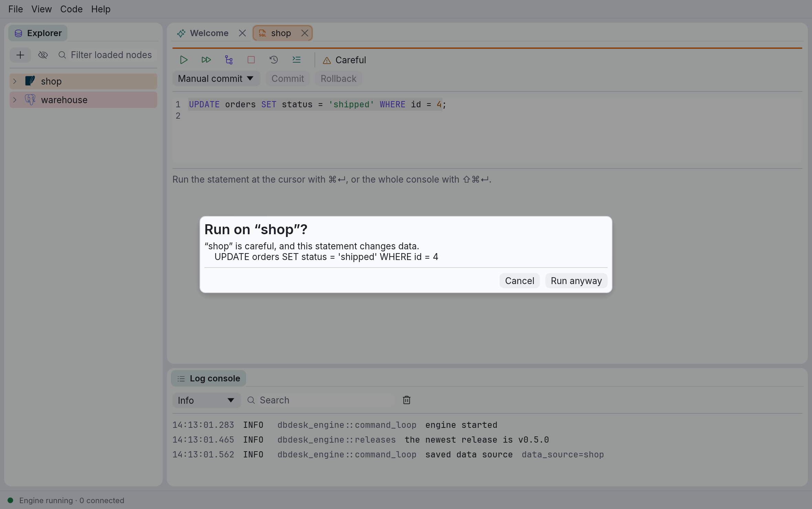Click the Careful warning triangle icon
Viewport: 812px width, 509px height.
click(x=327, y=61)
